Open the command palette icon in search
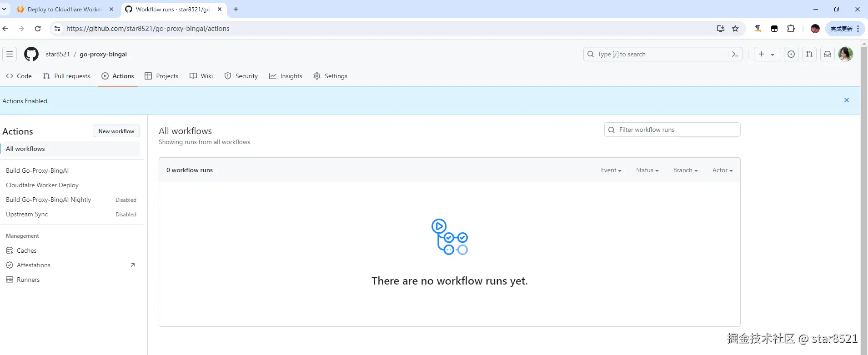The height and width of the screenshot is (355, 868). (735, 54)
